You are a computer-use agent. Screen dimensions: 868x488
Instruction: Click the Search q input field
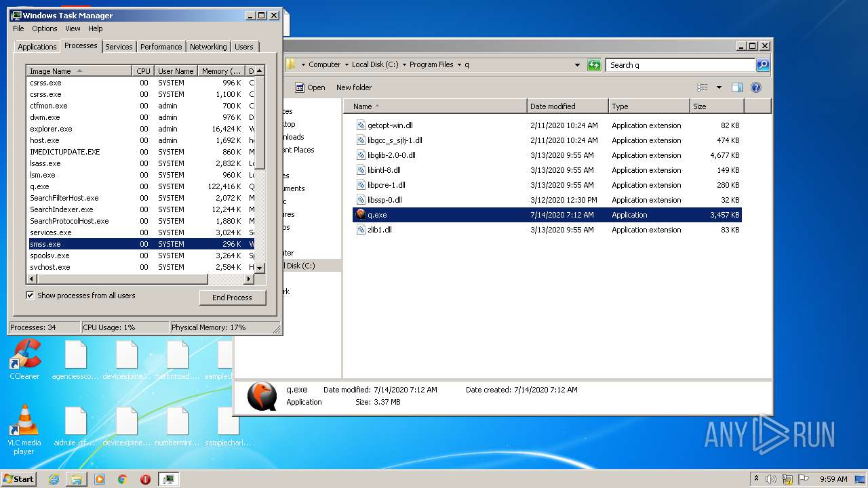(x=680, y=65)
